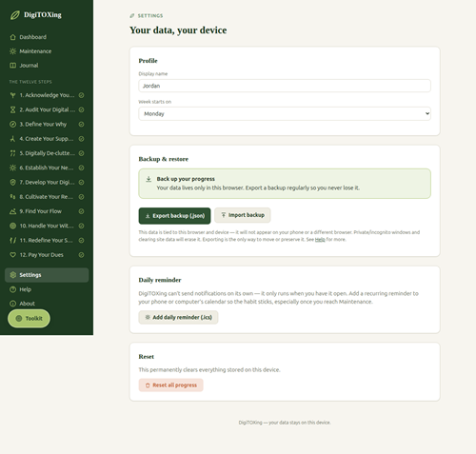Click the DigiTOXing leaf logo icon
The width and height of the screenshot is (476, 454).
pos(14,15)
